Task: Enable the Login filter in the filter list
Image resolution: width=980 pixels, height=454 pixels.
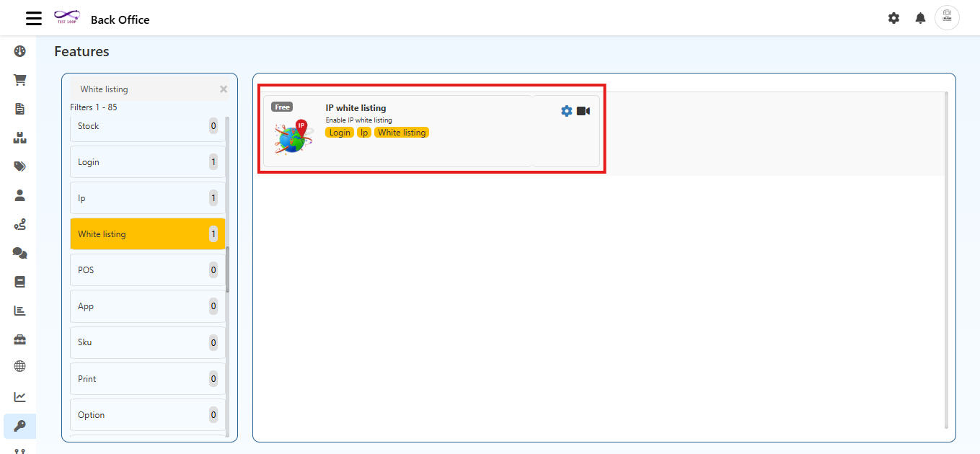Action: click(x=147, y=161)
